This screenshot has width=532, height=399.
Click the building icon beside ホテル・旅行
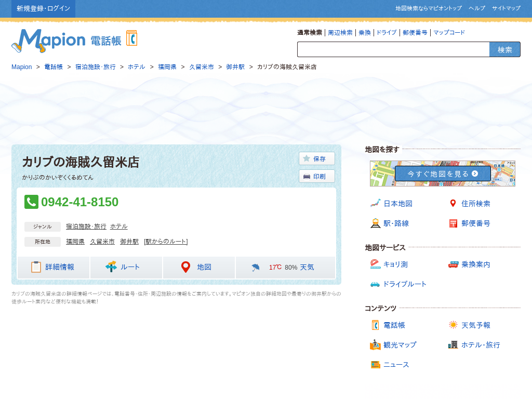[453, 345]
